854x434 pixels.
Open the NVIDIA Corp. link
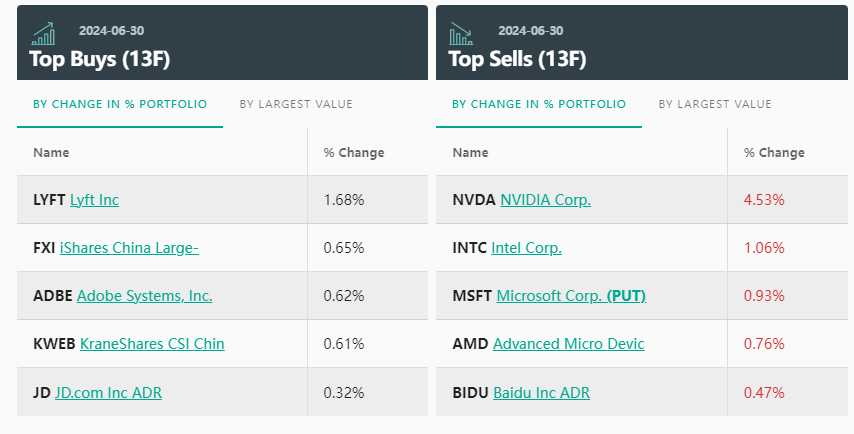pos(545,200)
